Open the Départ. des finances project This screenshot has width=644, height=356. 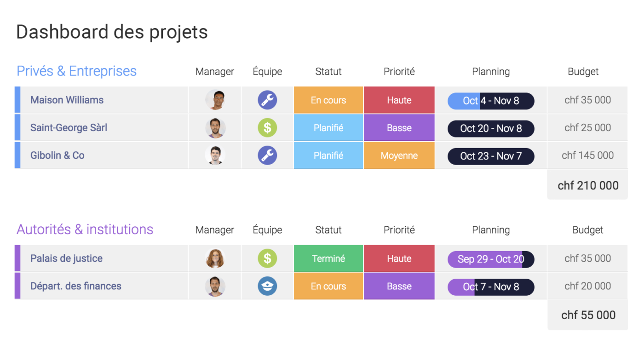[75, 286]
